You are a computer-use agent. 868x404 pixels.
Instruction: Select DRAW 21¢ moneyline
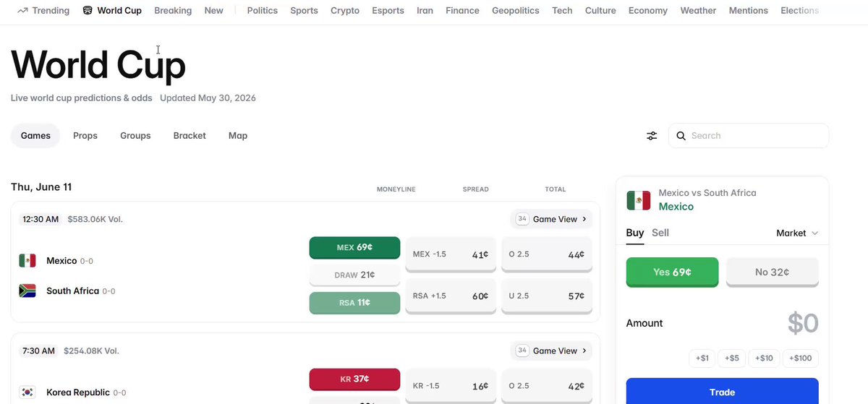pyautogui.click(x=354, y=275)
